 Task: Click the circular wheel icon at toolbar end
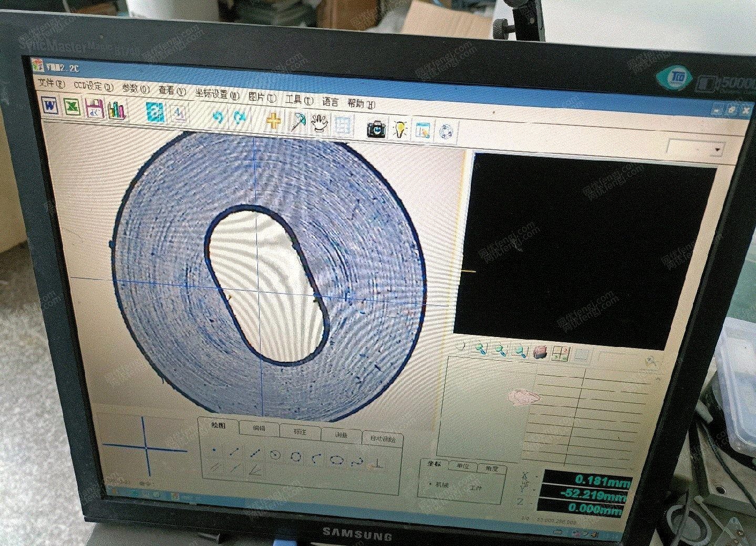tap(446, 132)
